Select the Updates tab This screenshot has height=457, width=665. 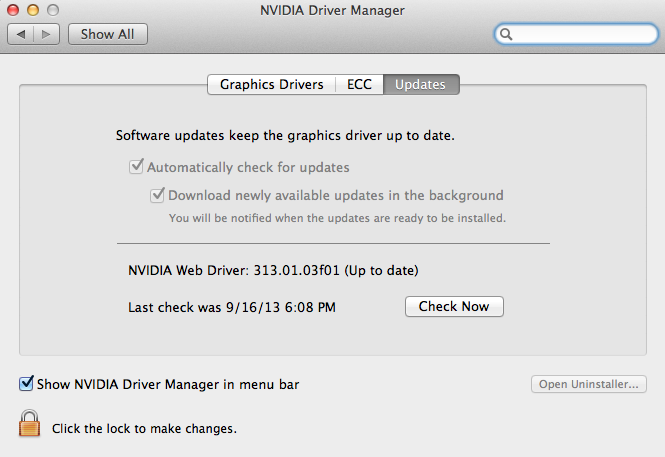pyautogui.click(x=421, y=84)
